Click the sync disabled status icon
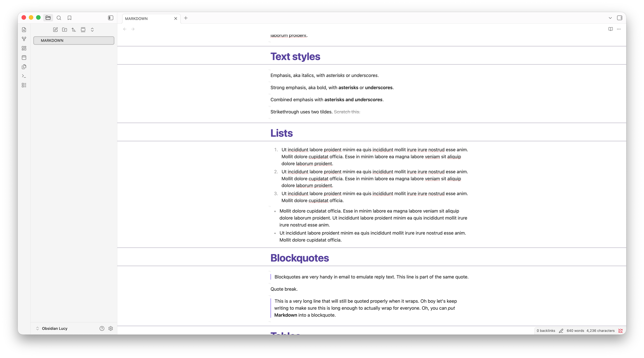The width and height of the screenshot is (644, 358). (x=621, y=331)
